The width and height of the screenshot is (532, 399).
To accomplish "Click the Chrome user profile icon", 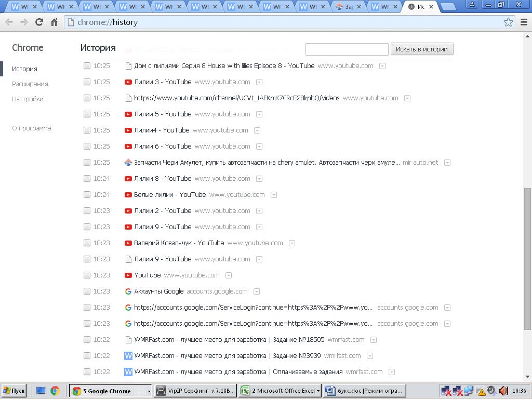I will 472,4.
